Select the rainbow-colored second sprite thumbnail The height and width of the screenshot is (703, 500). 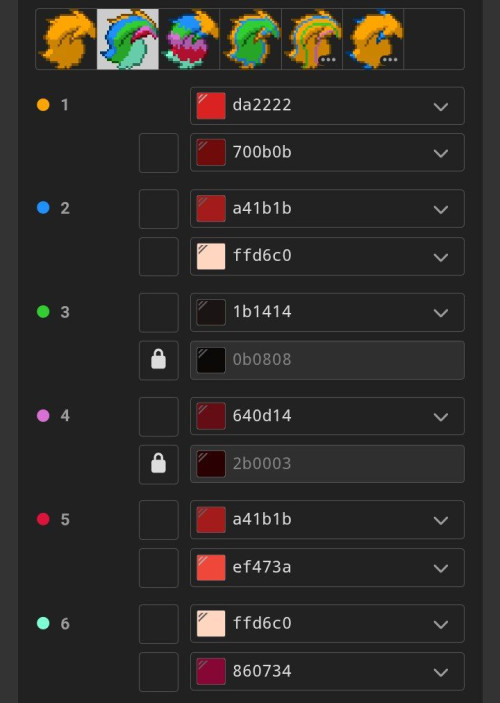coord(128,39)
